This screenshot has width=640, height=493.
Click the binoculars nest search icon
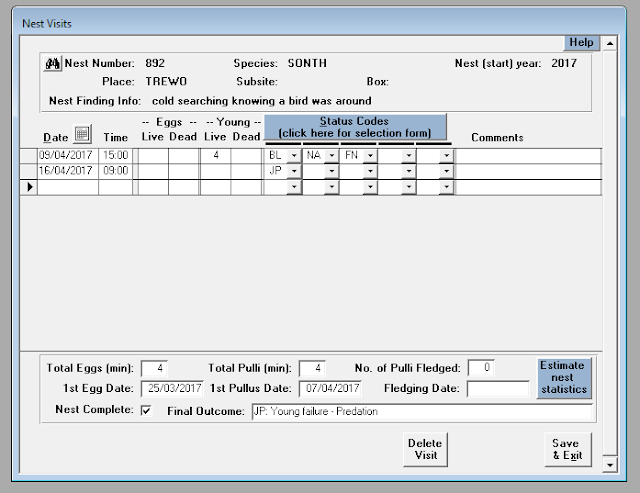coord(53,64)
